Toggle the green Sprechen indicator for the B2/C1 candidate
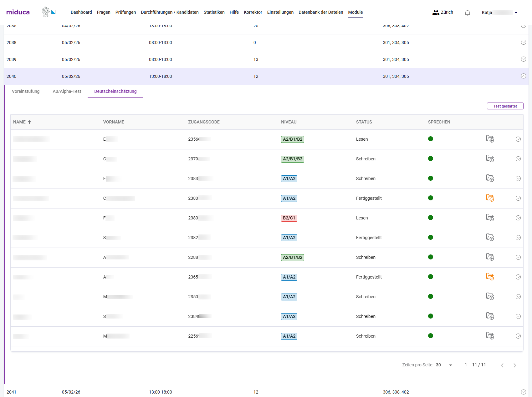Image resolution: width=532 pixels, height=397 pixels. (431, 217)
